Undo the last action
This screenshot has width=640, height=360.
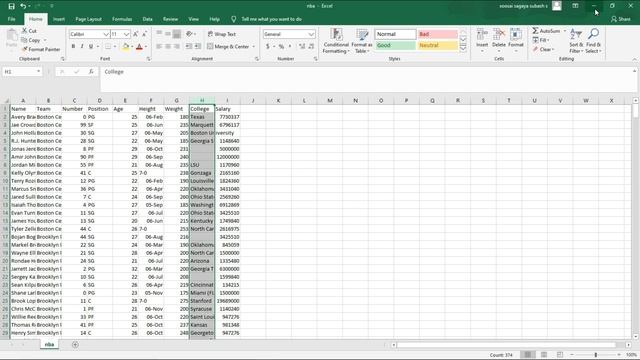[x=23, y=6]
